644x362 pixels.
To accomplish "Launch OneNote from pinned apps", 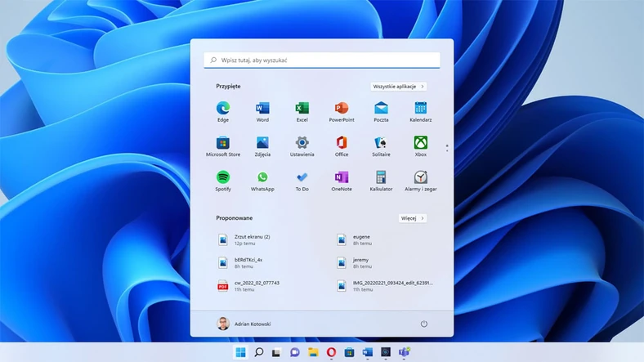I will click(x=342, y=181).
